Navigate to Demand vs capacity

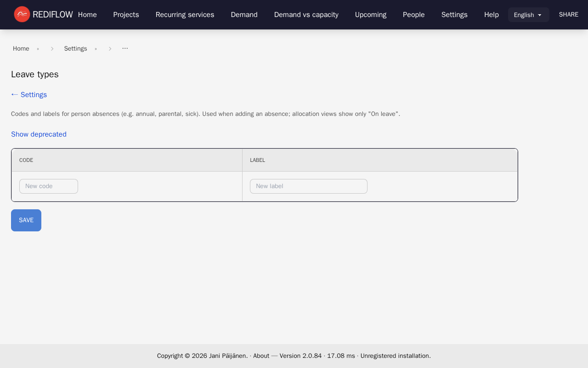click(306, 15)
